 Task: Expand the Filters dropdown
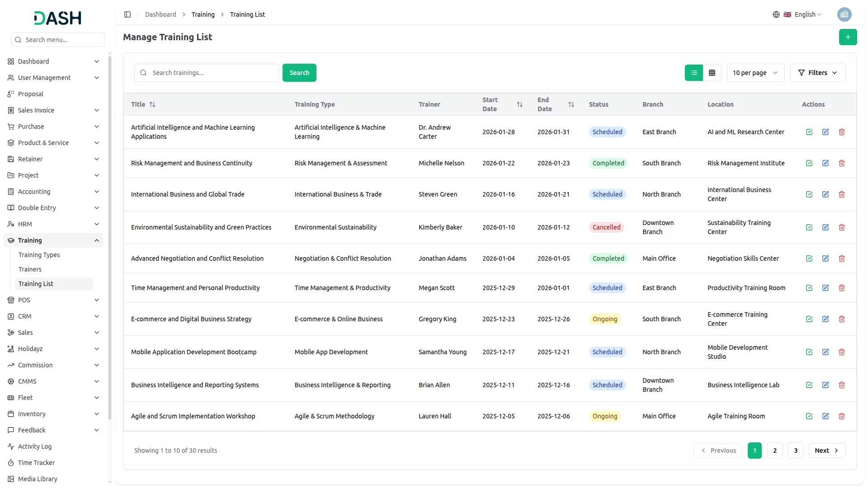(x=818, y=73)
